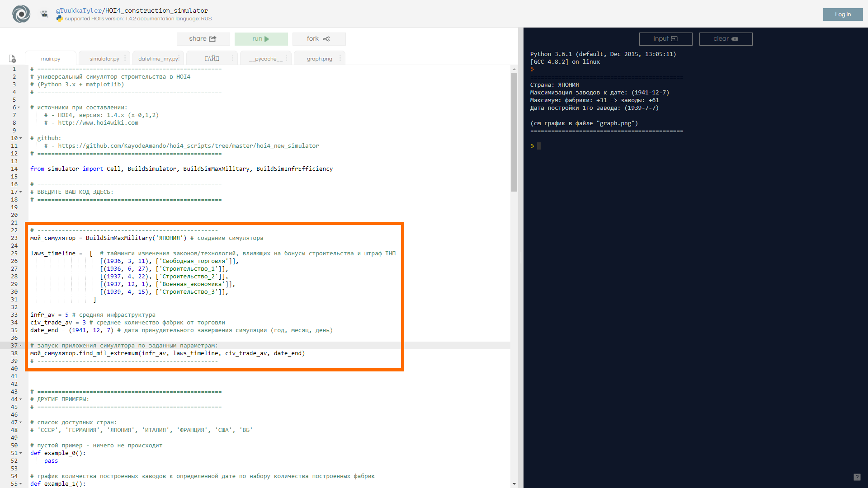Open the simulator.py tab
The width and height of the screenshot is (868, 488).
104,58
